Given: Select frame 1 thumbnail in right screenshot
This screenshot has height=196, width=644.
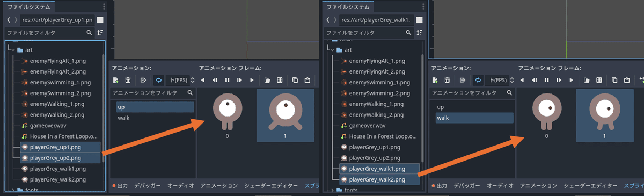Looking at the screenshot, I should coord(604,115).
